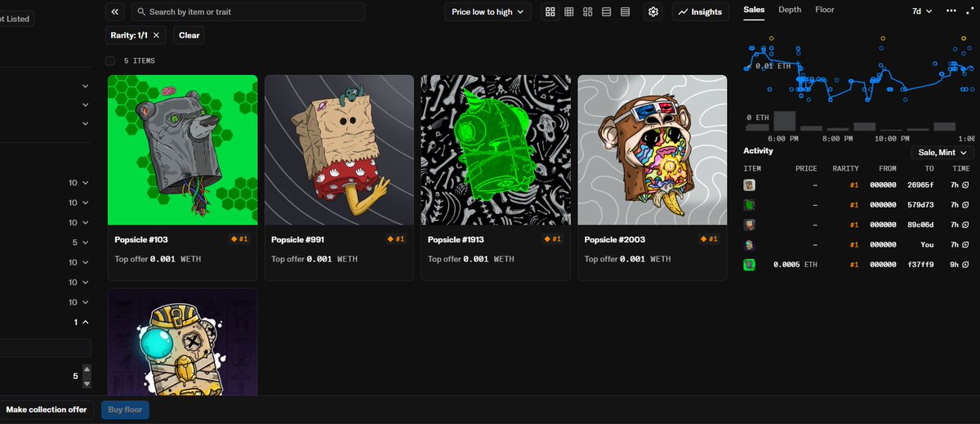This screenshot has width=980, height=424.
Task: Click the Popsicle #1913 title text
Action: (x=457, y=239)
